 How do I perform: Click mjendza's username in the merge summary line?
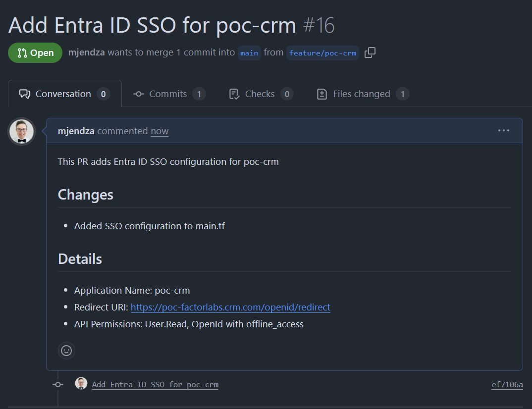coord(86,52)
